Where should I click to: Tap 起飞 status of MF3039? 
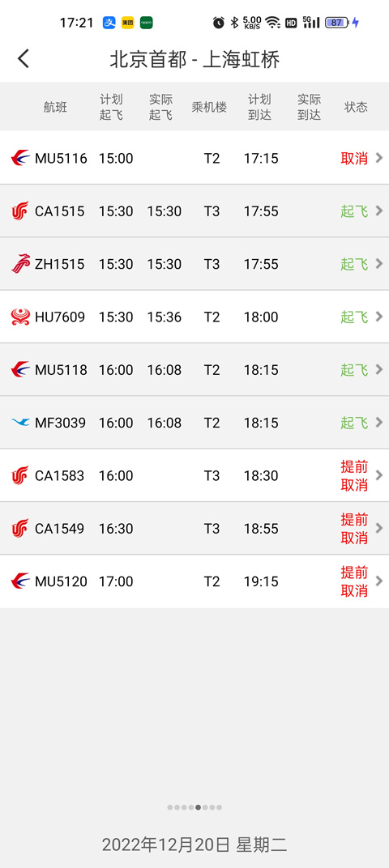click(354, 423)
